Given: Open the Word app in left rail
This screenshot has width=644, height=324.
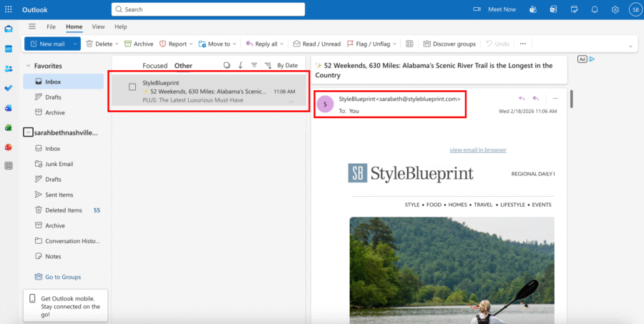Looking at the screenshot, I should pyautogui.click(x=8, y=108).
